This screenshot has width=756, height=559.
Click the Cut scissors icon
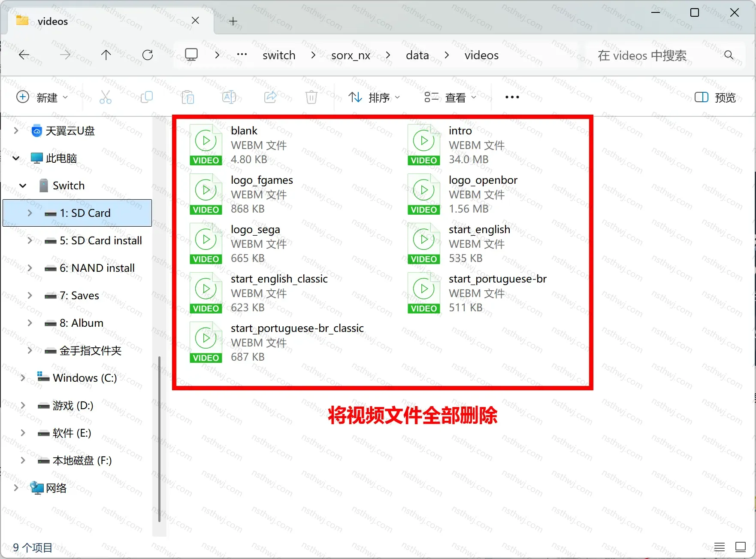coord(106,97)
